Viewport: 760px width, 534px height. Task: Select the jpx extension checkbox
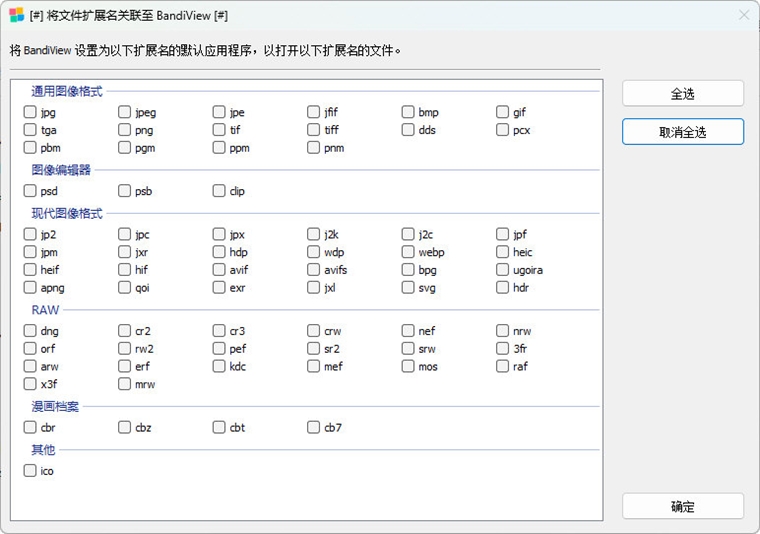(x=219, y=235)
